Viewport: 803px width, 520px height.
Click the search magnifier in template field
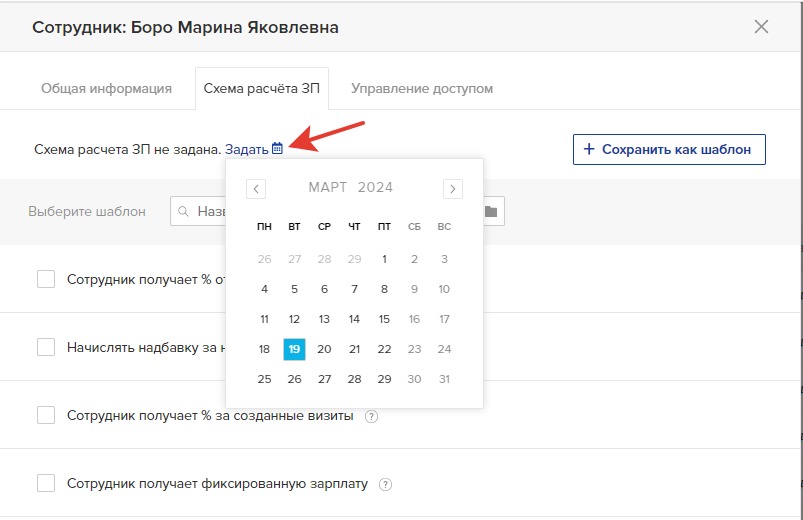click(x=183, y=211)
